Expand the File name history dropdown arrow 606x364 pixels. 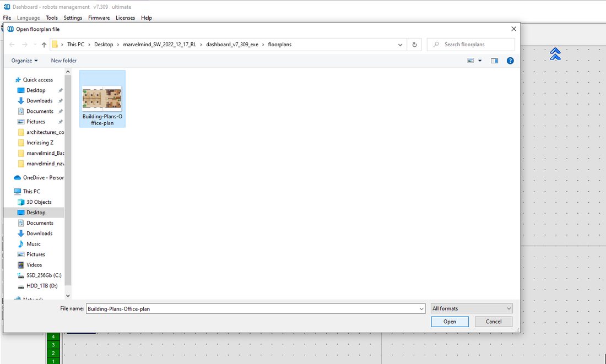421,309
